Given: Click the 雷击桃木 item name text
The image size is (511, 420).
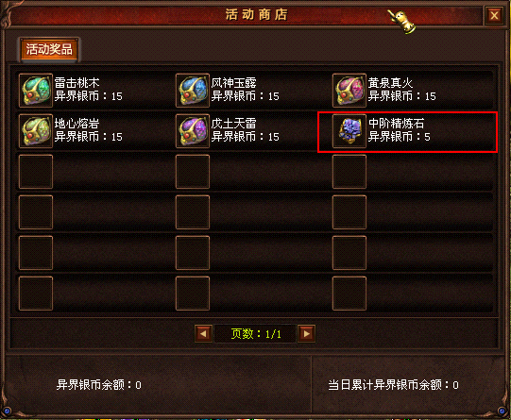Looking at the screenshot, I should coord(77,83).
